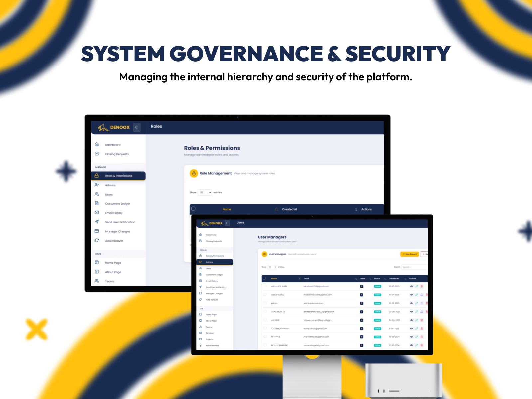Check the ARFA BIBI row checkbox
This screenshot has height=399, width=532.
tap(265, 320)
